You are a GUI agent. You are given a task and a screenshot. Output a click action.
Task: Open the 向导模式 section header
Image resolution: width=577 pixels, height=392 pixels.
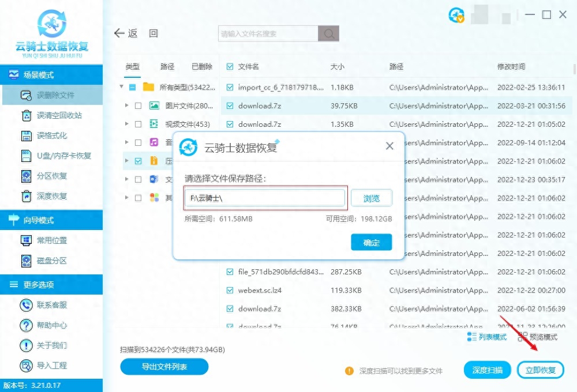click(51, 220)
